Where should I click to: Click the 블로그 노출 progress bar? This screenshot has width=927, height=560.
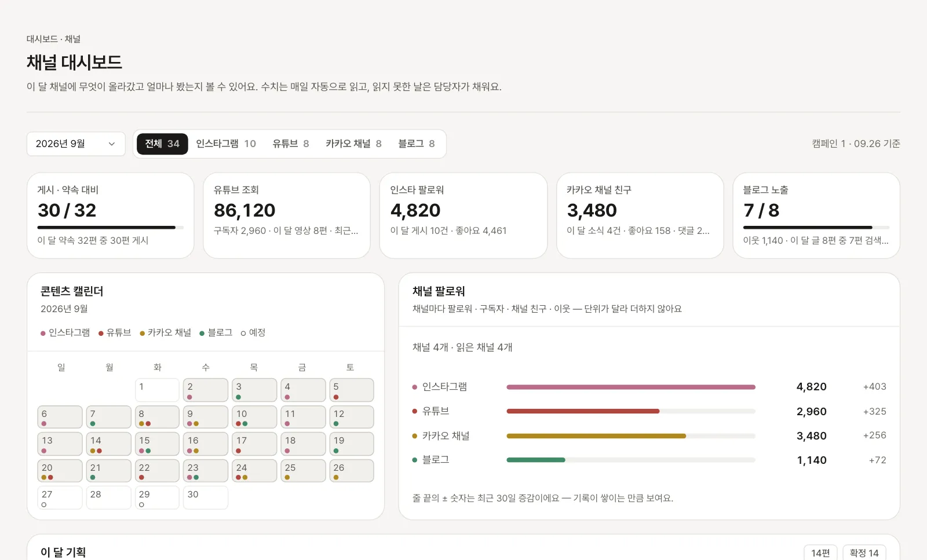pyautogui.click(x=816, y=228)
